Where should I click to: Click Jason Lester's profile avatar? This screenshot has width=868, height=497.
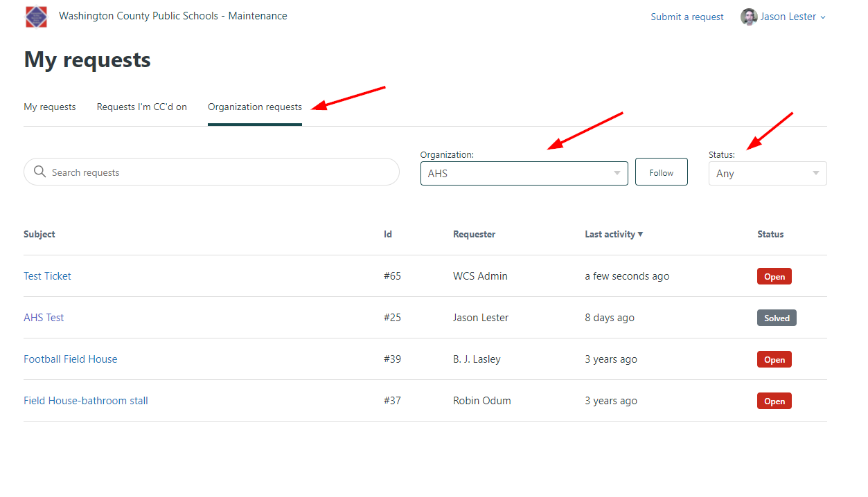748,17
